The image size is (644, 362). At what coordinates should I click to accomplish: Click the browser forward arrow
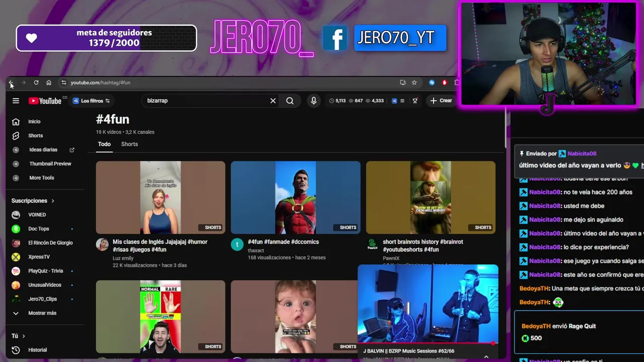point(23,82)
